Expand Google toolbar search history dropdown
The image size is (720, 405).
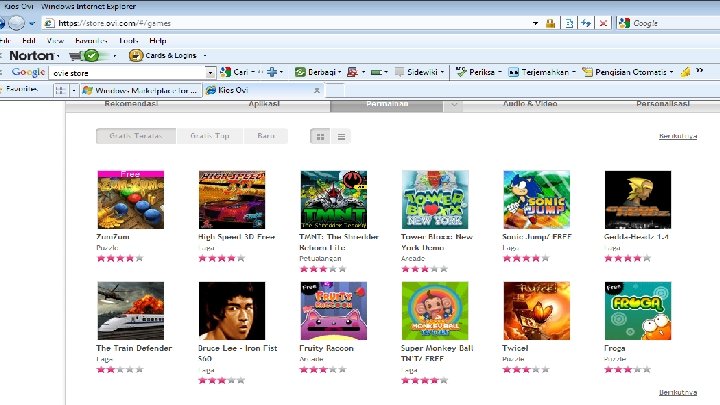pos(210,73)
